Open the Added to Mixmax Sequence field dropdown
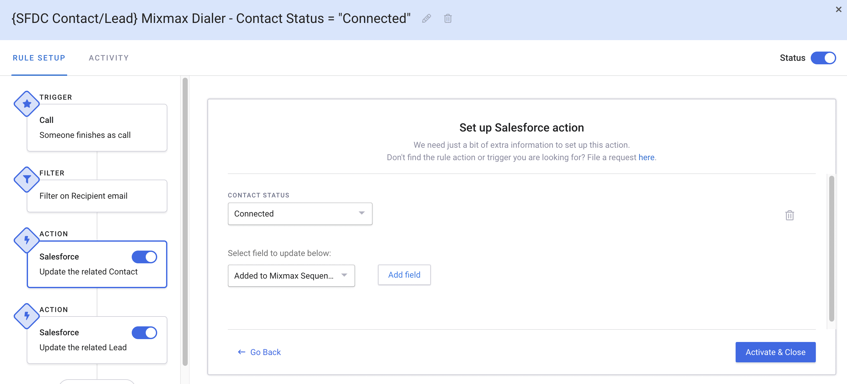Viewport: 847px width, 384px height. [291, 275]
